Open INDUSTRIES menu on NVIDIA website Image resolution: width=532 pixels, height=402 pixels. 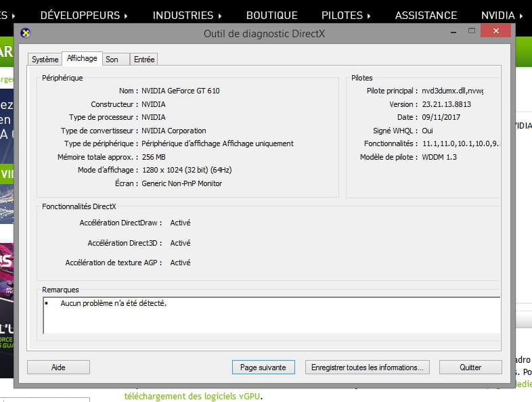187,16
